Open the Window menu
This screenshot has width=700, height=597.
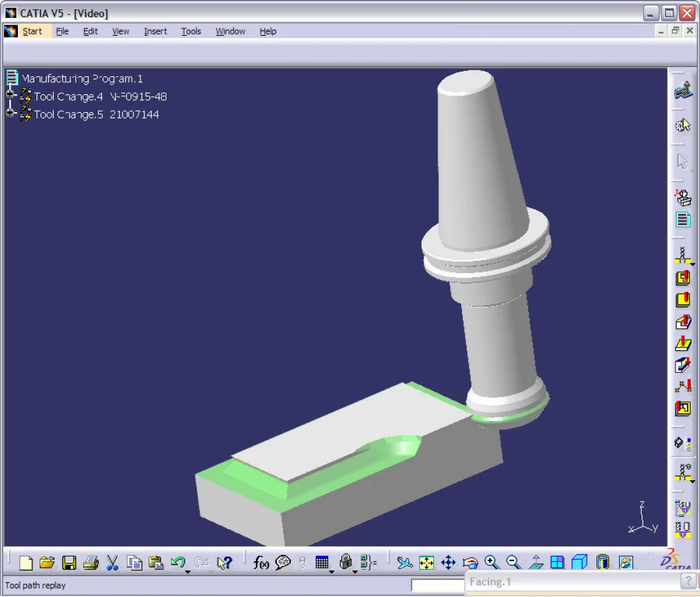point(230,31)
